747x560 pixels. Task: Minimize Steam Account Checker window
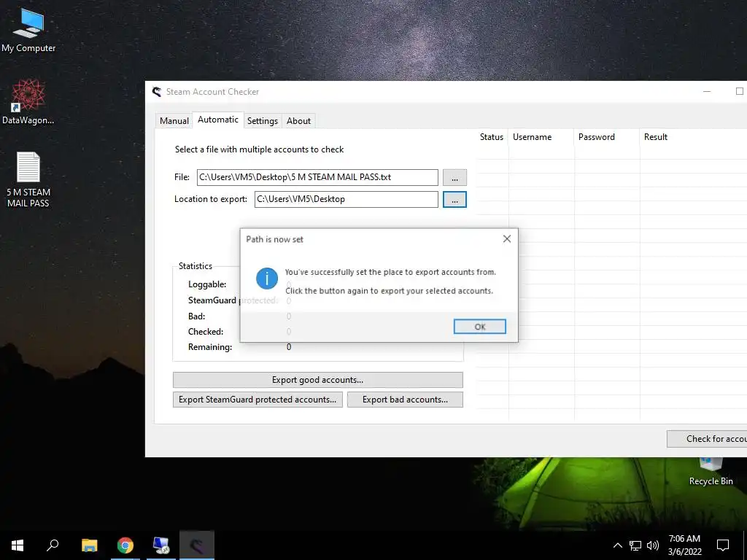[x=707, y=91]
